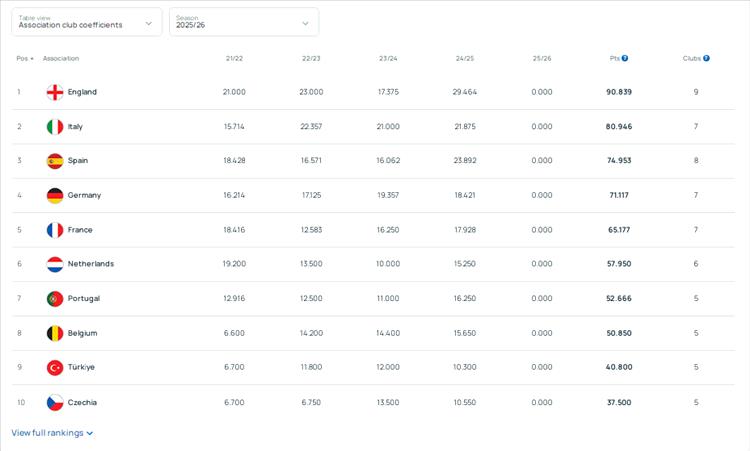Sort by the Pos column header
The width and height of the screenshot is (750, 451).
(x=24, y=58)
